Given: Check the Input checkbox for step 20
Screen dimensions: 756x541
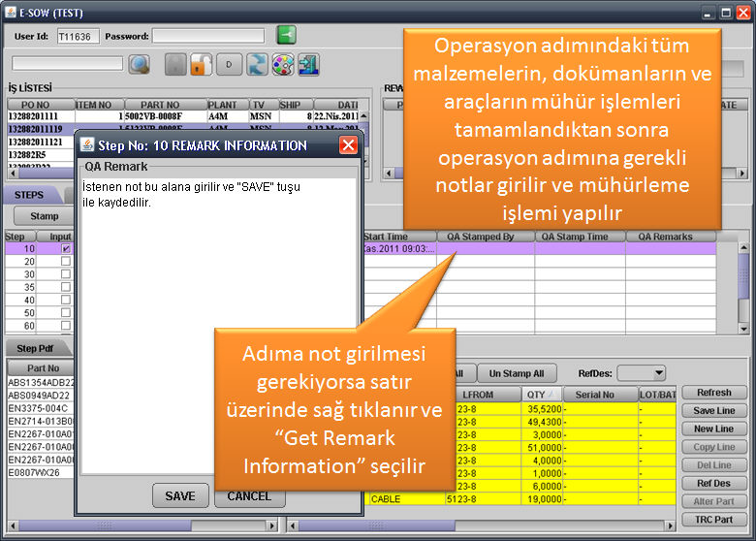Looking at the screenshot, I should pyautogui.click(x=66, y=261).
